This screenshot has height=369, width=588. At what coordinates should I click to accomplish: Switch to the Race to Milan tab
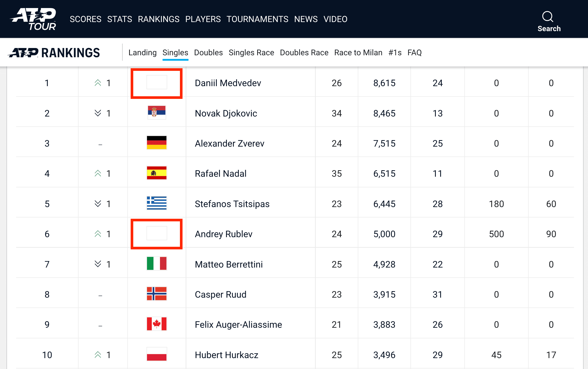tap(358, 53)
